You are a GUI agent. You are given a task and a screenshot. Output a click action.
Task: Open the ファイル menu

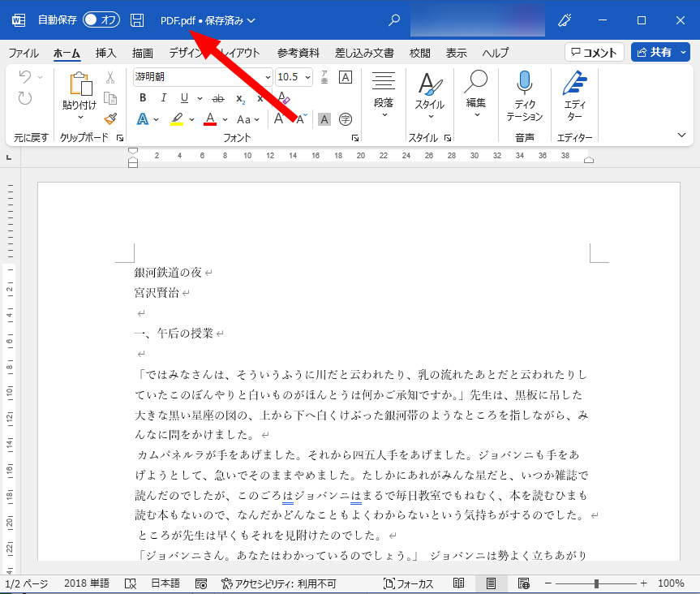pos(24,53)
